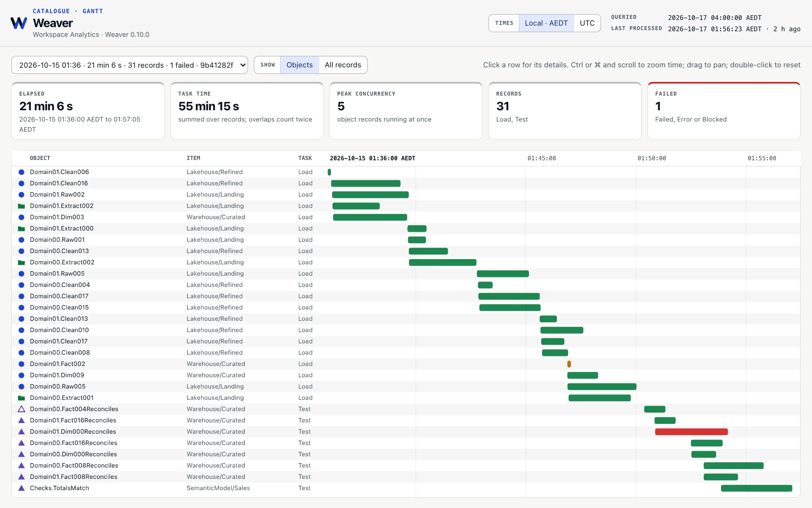The width and height of the screenshot is (812, 508).
Task: Click the tiny green bar for Domain01.Clean006
Action: [x=329, y=172]
